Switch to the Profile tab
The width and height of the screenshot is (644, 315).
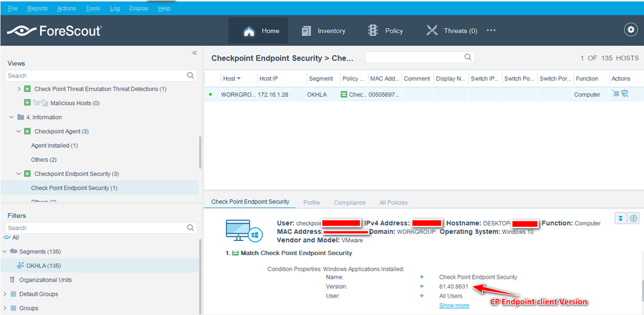(311, 203)
